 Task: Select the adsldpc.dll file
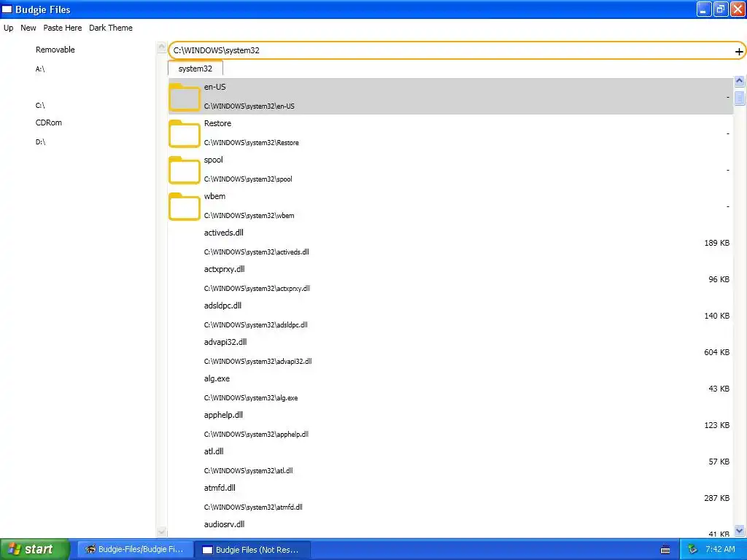[450, 315]
